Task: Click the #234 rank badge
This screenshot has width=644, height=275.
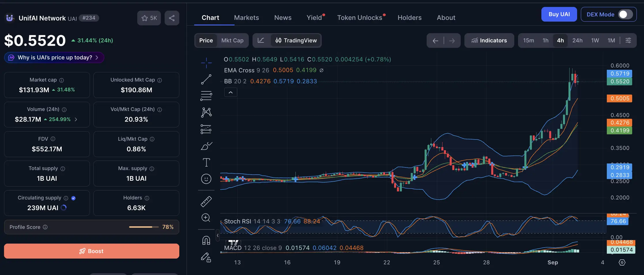Action: tap(89, 18)
